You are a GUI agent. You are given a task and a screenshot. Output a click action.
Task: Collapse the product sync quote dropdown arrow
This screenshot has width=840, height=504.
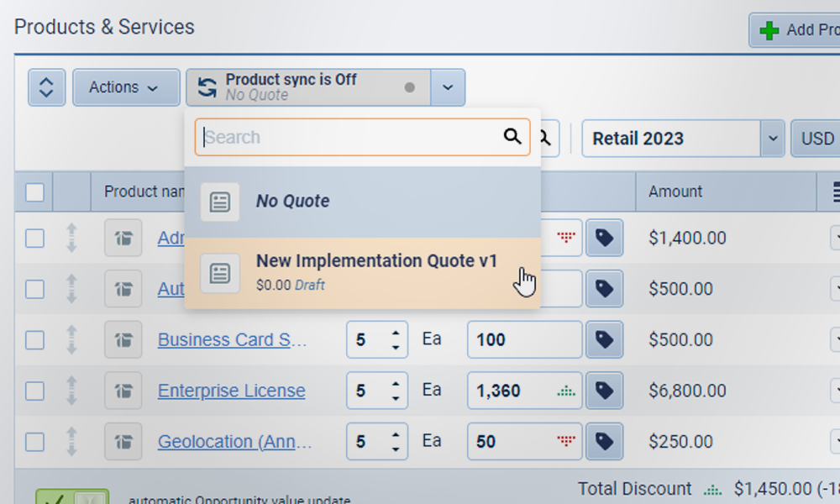point(448,87)
